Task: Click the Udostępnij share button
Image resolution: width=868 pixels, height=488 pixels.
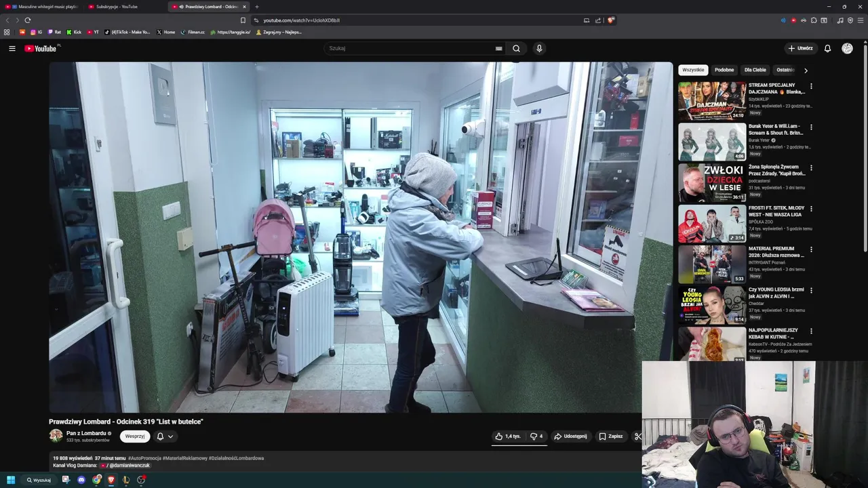Action: pyautogui.click(x=570, y=436)
